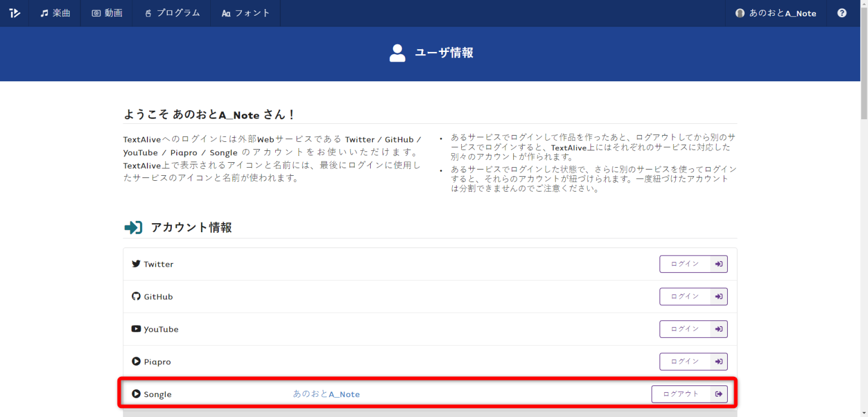The width and height of the screenshot is (868, 417).
Task: Open the フォント section
Action: [245, 12]
